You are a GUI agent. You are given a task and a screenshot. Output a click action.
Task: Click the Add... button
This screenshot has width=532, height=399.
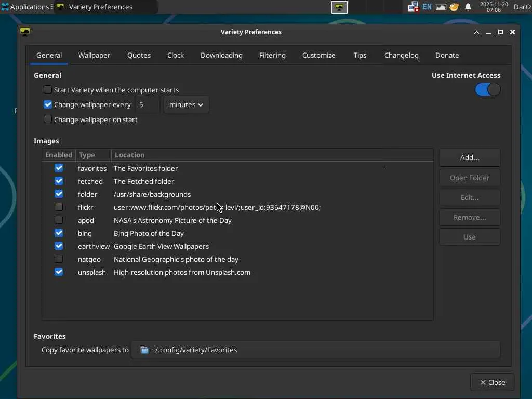click(x=470, y=157)
